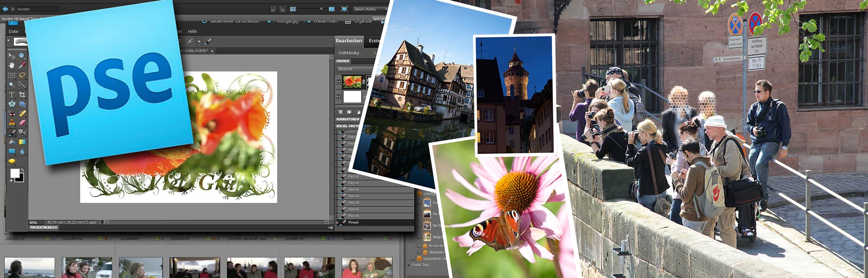Hide the flower layer via eye icon

click(x=339, y=82)
